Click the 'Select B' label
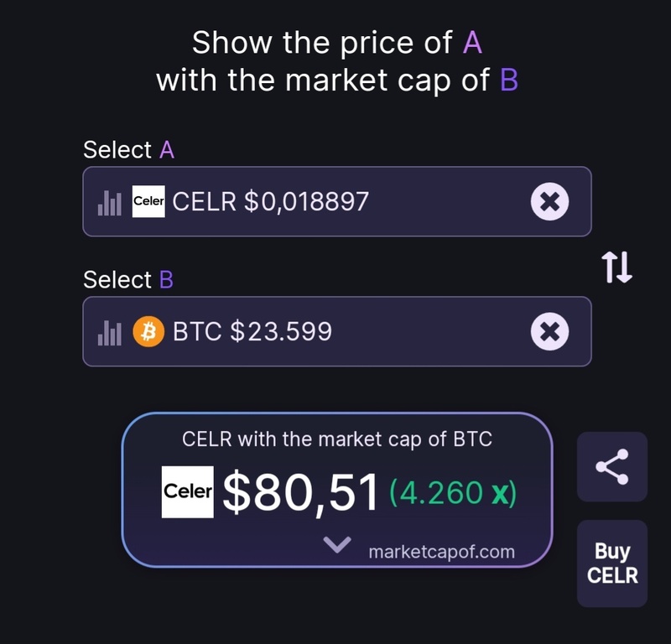Viewport: 671px width, 644px height. tap(128, 280)
